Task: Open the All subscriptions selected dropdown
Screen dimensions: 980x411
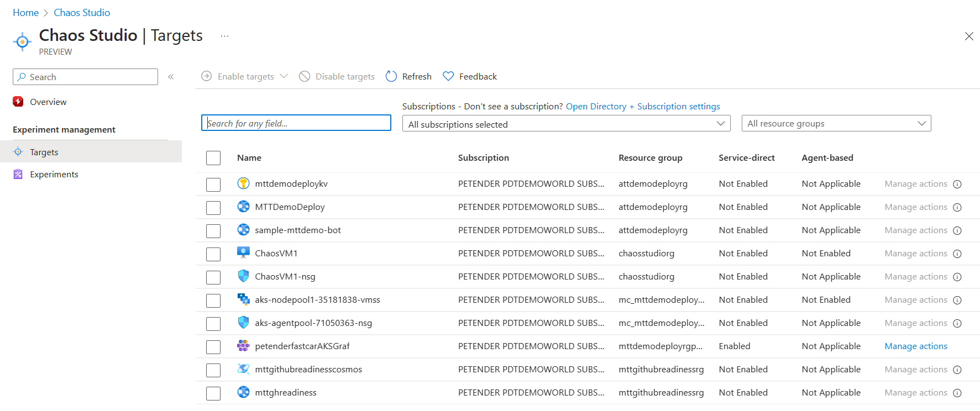Action: pyautogui.click(x=566, y=124)
